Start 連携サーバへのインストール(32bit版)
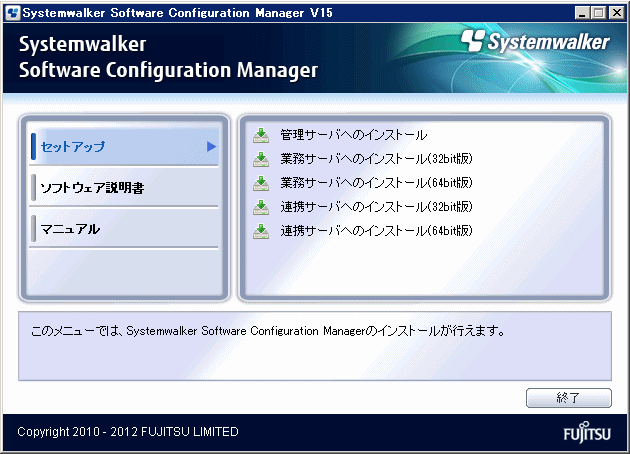The image size is (630, 454). point(376,207)
